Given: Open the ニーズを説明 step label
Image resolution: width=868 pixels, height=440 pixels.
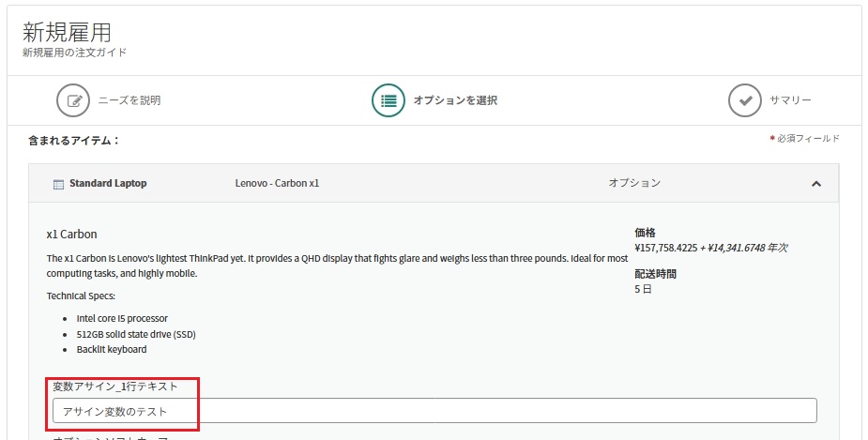Looking at the screenshot, I should 129,100.
